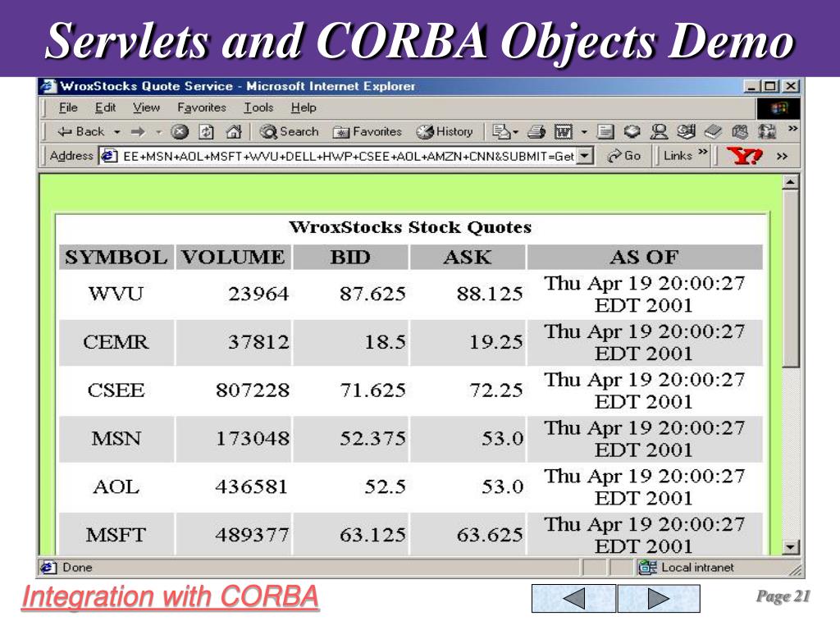The image size is (840, 630).
Task: Click the Mail toolbar icon
Action: [501, 132]
